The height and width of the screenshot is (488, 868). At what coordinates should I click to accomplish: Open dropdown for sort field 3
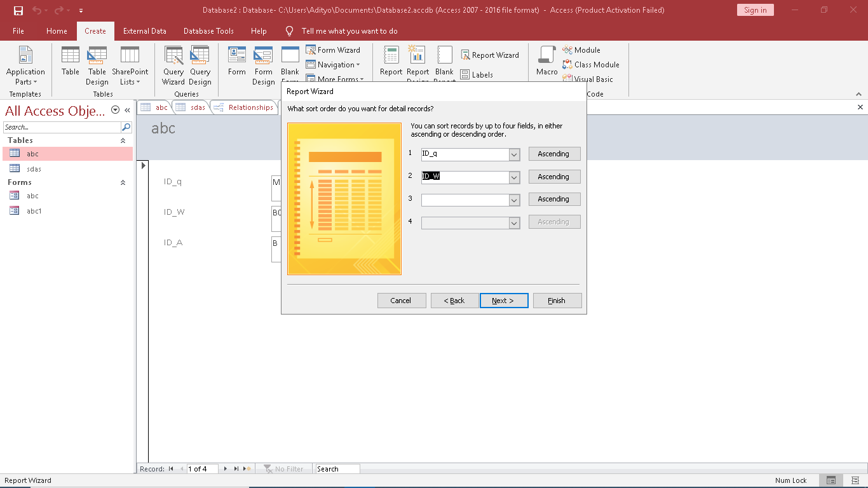(x=514, y=200)
